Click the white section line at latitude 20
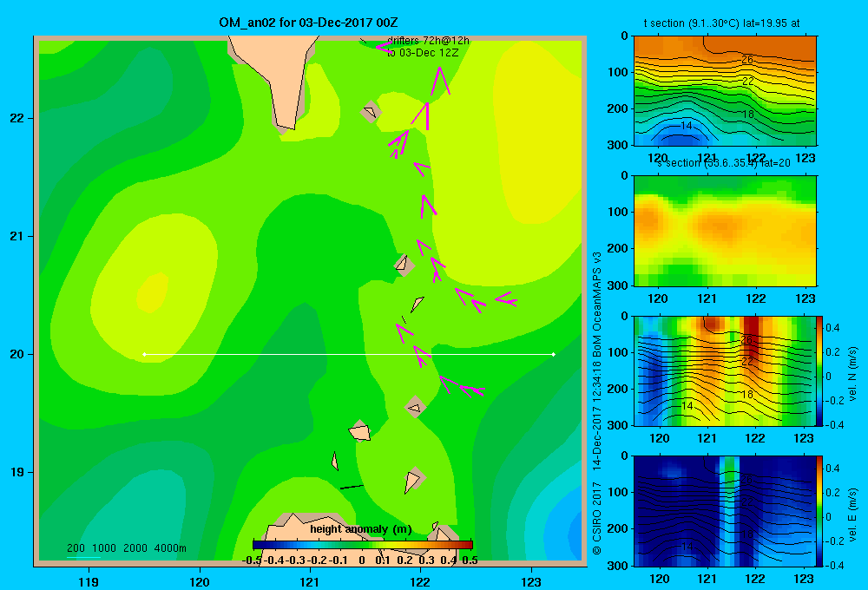This screenshot has width=868, height=590. pos(349,354)
